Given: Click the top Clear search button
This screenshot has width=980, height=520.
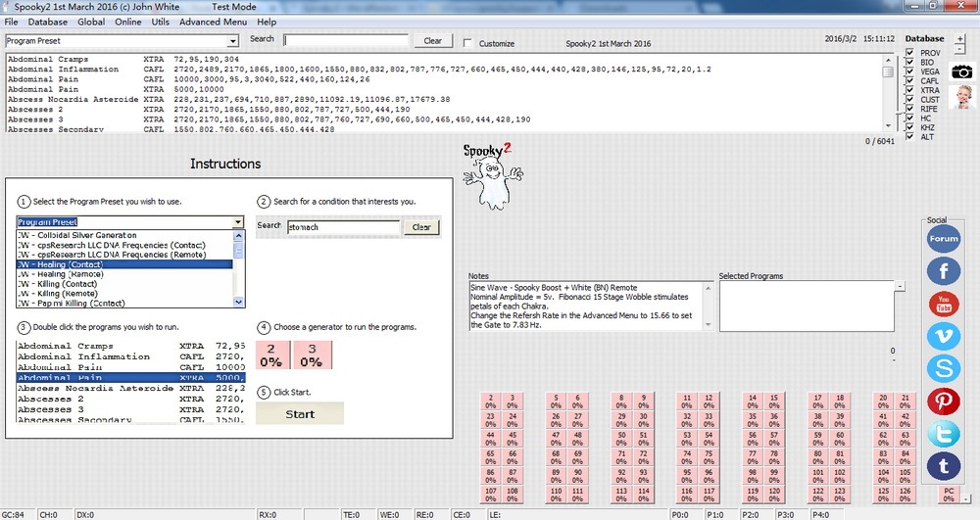Looking at the screenshot, I should [x=432, y=40].
